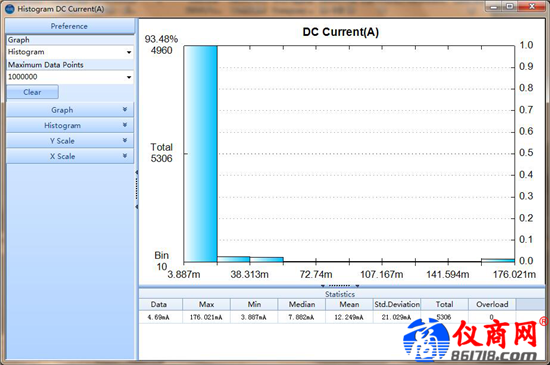Viewport: 550px width, 365px height.
Task: Open the Graph type Histogram dropdown
Action: [129, 52]
